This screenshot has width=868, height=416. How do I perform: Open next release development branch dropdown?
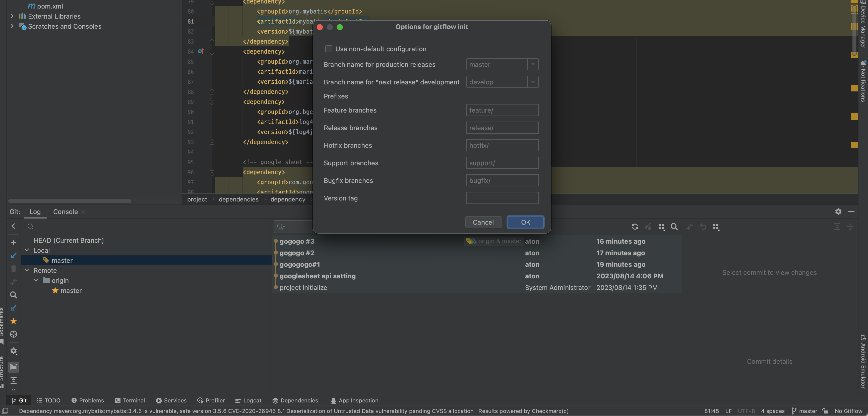pyautogui.click(x=532, y=82)
